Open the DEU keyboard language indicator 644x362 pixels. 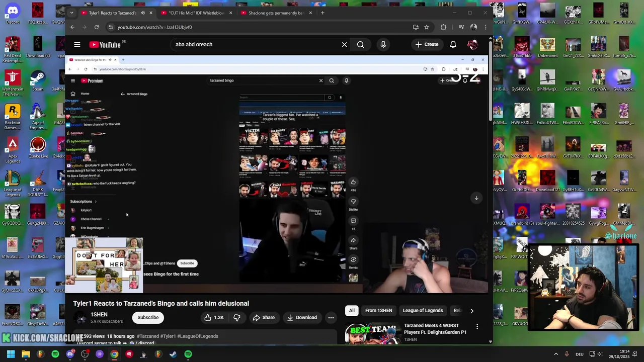[580, 354]
